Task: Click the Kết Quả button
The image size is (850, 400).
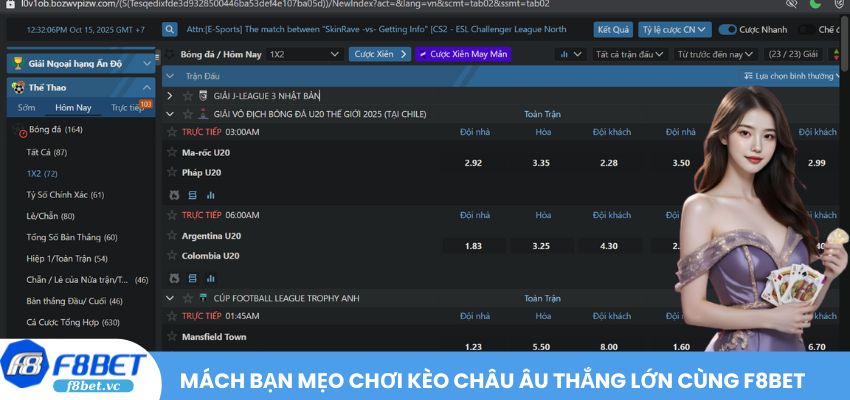Action: click(613, 30)
